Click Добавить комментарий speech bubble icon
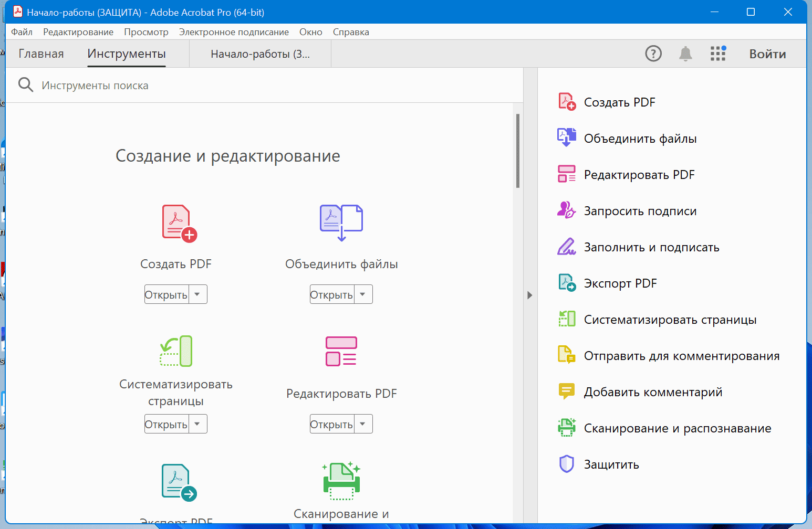This screenshot has height=529, width=812. click(567, 392)
